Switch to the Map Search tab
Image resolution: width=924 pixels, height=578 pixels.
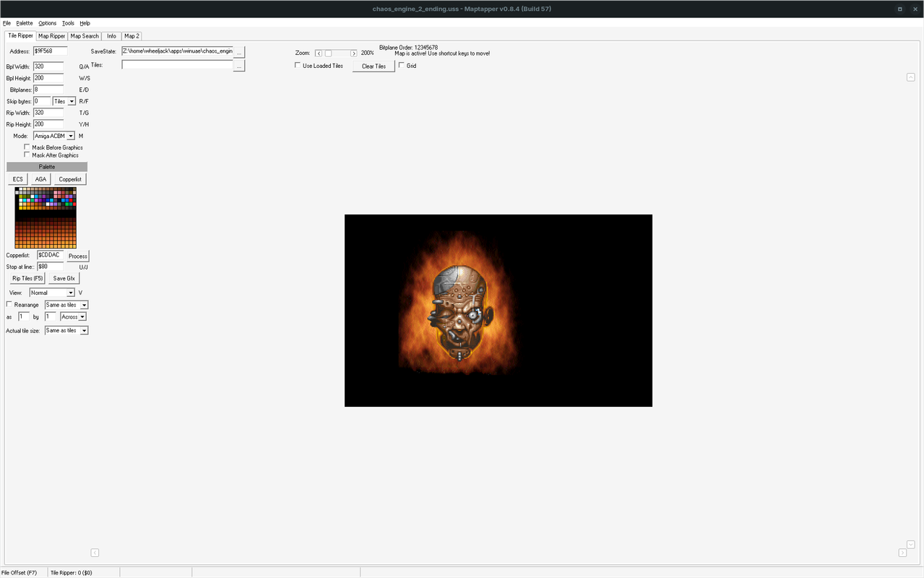click(85, 36)
